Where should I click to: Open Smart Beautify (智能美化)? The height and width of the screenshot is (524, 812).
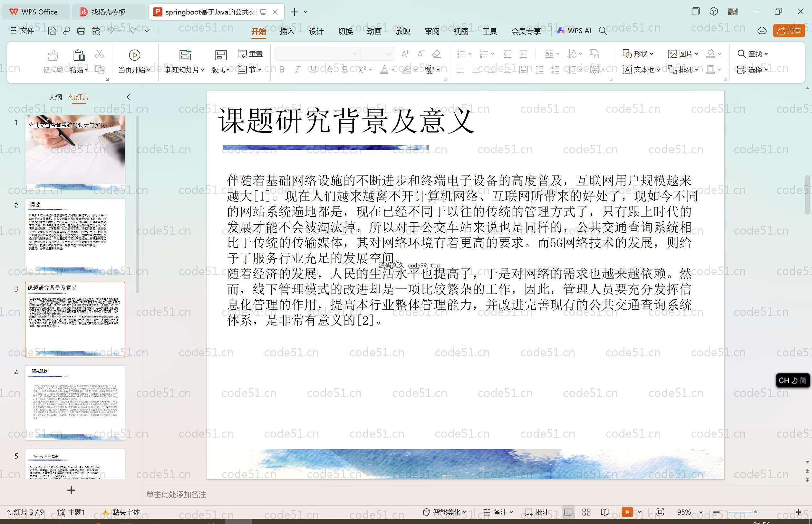tap(445, 512)
